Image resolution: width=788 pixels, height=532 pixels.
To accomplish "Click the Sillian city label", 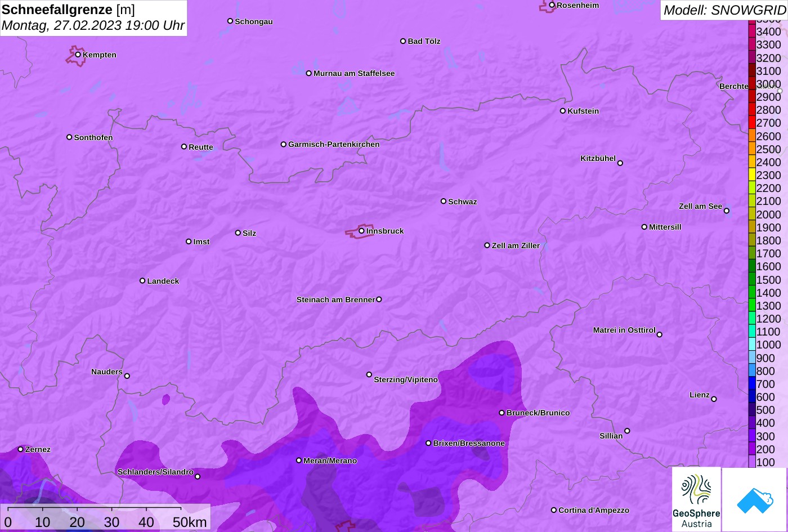I will click(x=611, y=436).
